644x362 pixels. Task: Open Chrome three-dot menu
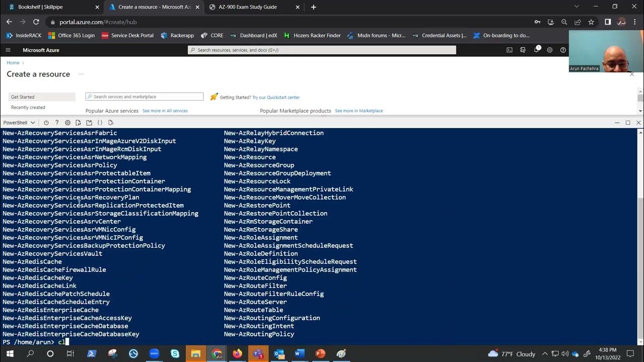[635, 22]
